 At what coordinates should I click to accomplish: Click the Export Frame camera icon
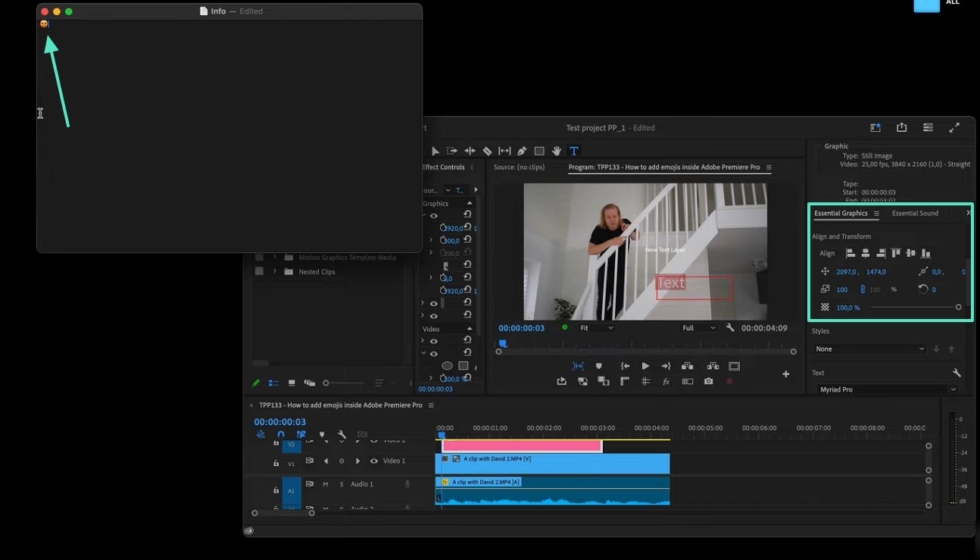[x=708, y=382]
